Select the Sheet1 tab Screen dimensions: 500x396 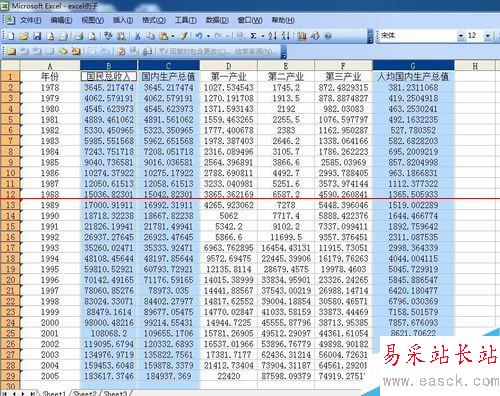pyautogui.click(x=54, y=393)
